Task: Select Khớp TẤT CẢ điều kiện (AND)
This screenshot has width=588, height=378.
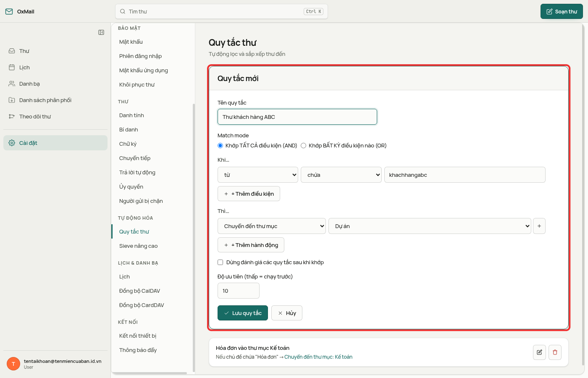Action: [220, 146]
